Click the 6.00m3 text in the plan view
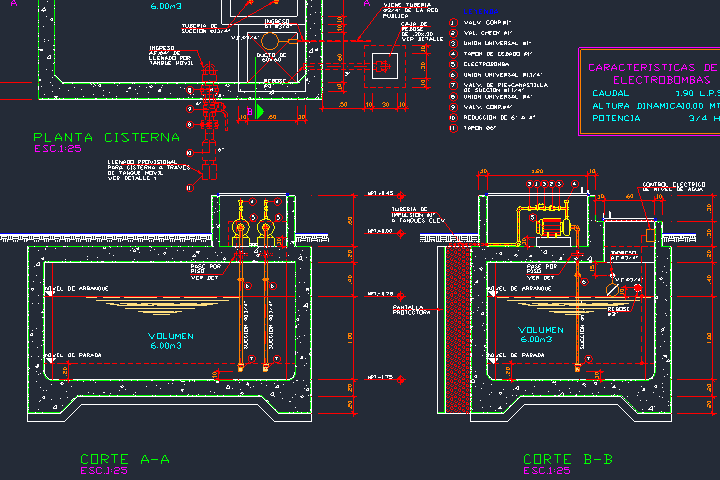The width and height of the screenshot is (720, 480). tap(166, 6)
